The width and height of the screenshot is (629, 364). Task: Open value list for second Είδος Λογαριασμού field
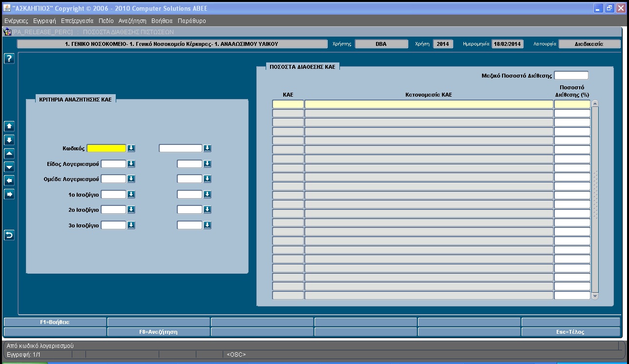(207, 164)
